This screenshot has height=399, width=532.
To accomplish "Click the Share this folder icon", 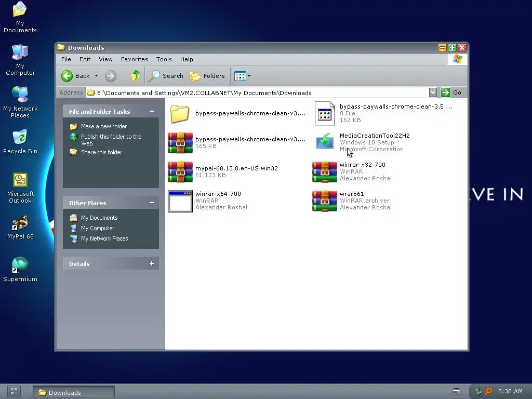I will pos(74,152).
